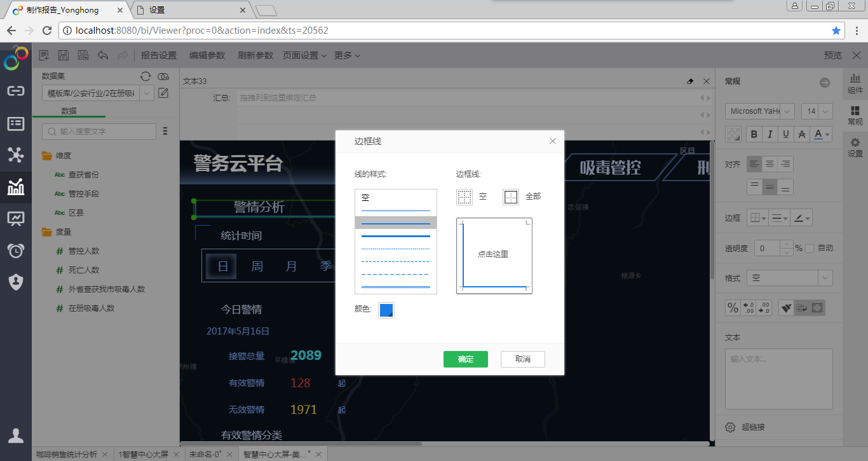Open the '报告设置' menu item
Screen dimensions: 868x461
click(158, 55)
